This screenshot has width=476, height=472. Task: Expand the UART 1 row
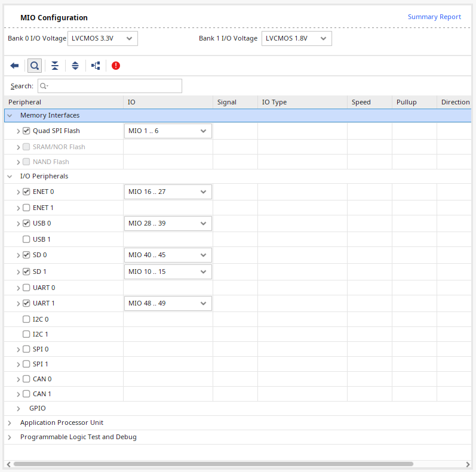point(18,304)
